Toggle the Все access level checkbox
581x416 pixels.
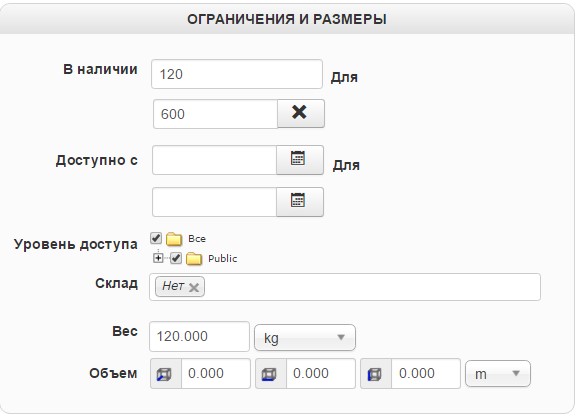point(156,238)
